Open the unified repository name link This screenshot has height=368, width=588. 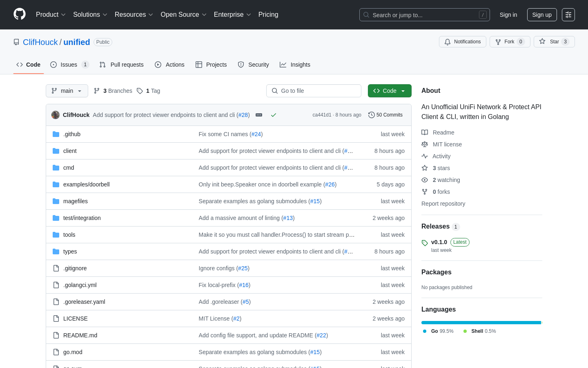click(77, 42)
